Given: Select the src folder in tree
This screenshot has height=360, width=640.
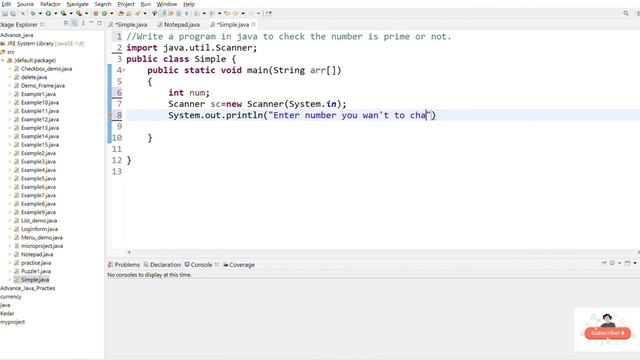Looking at the screenshot, I should click(x=8, y=52).
